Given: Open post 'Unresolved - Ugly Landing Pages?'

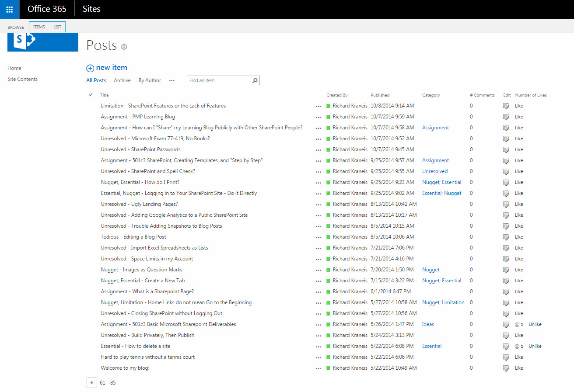Looking at the screenshot, I should [139, 204].
